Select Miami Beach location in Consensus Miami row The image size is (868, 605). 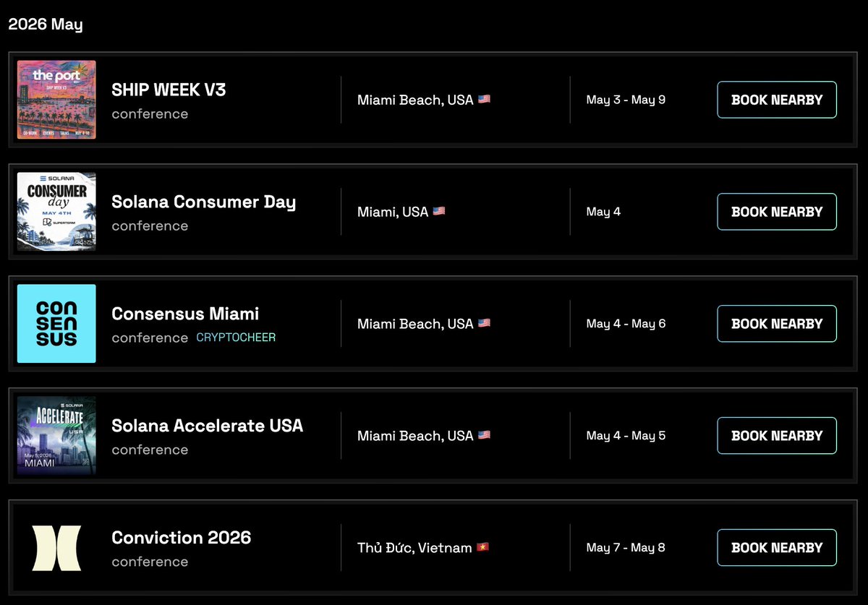point(415,324)
